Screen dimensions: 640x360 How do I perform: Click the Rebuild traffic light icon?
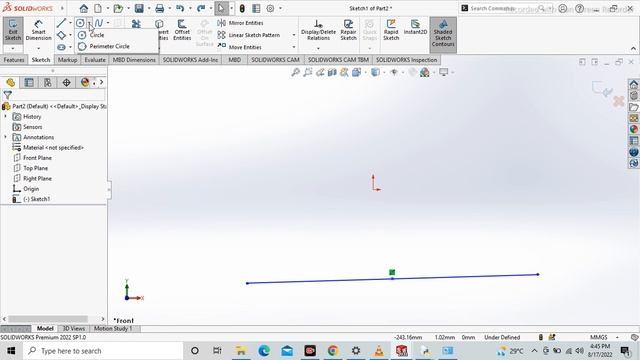point(242,8)
